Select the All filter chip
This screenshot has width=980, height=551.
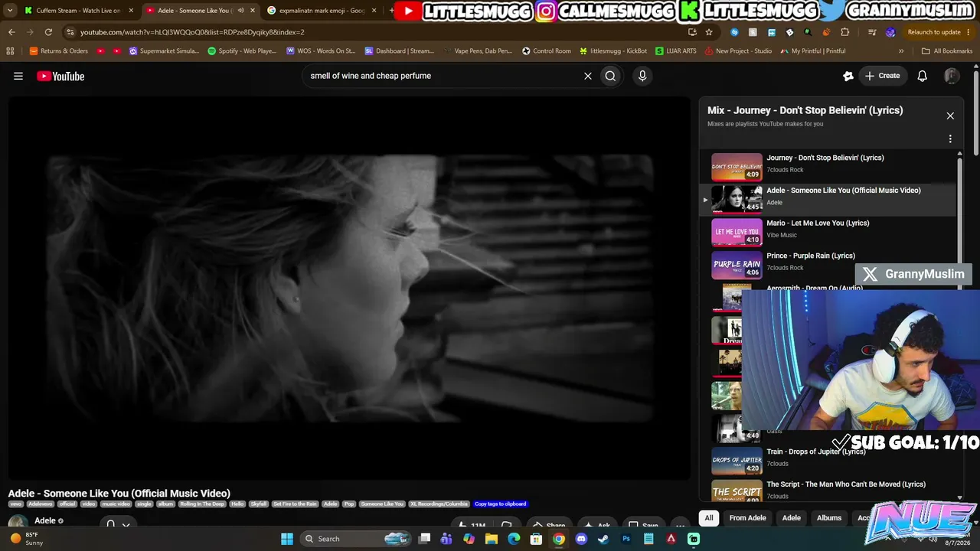click(x=709, y=518)
